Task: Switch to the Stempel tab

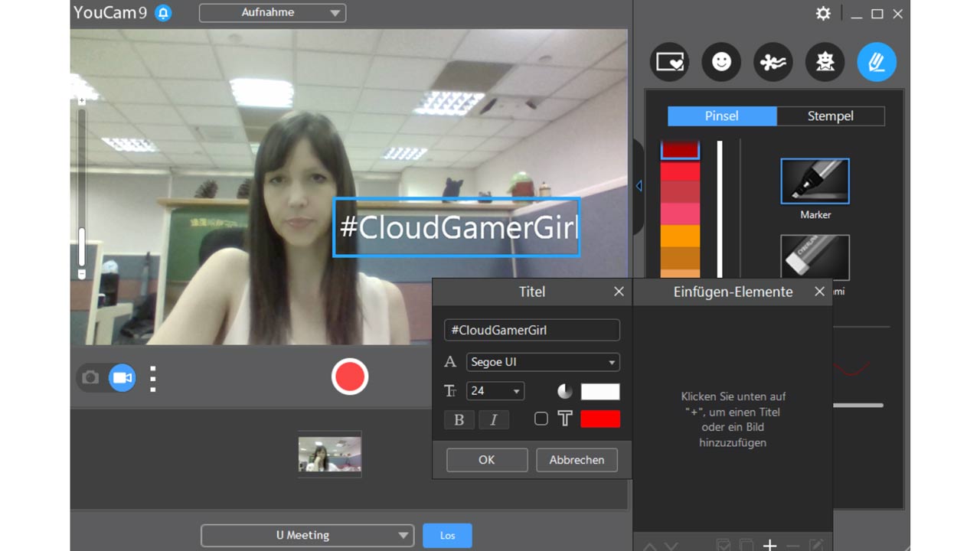Action: point(830,116)
